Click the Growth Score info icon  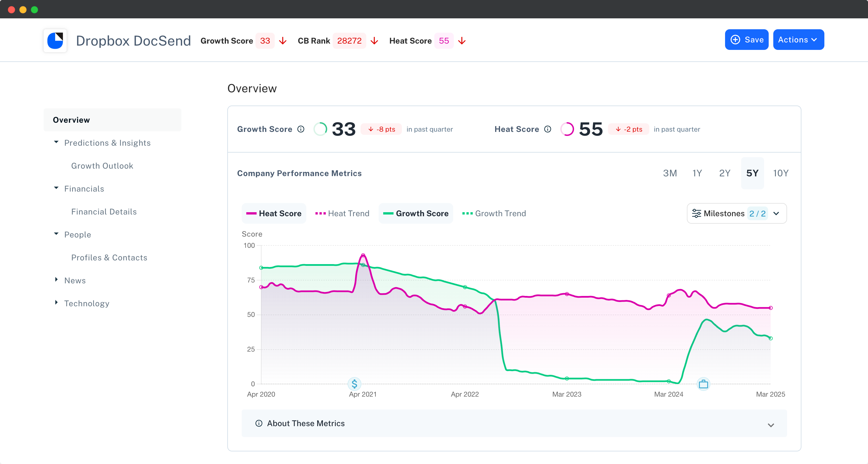coord(301,129)
